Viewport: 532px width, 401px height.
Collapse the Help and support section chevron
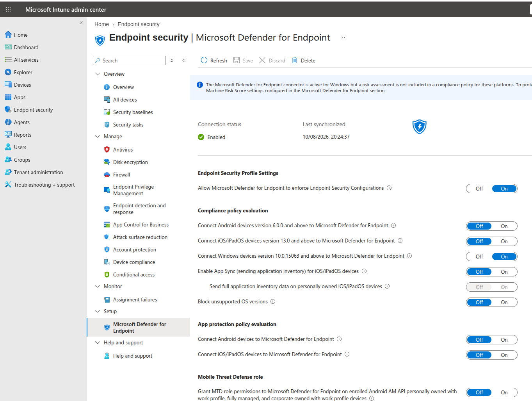click(98, 342)
